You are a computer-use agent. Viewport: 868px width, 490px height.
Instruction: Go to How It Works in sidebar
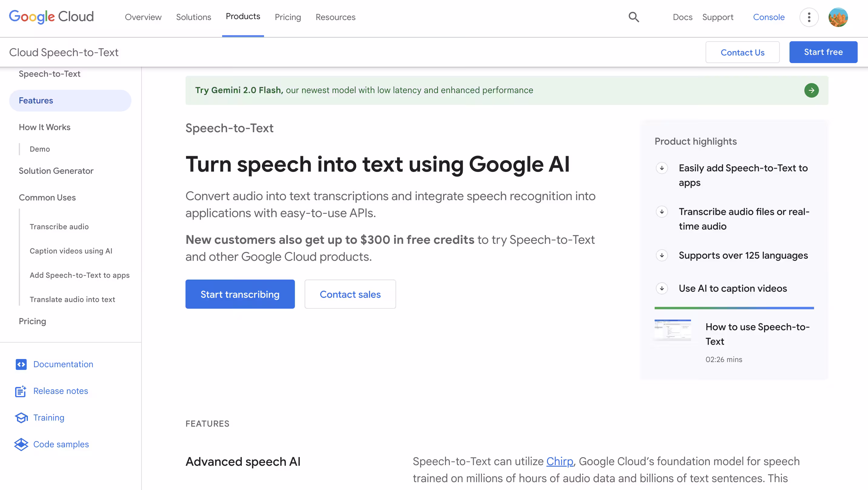pos(45,127)
